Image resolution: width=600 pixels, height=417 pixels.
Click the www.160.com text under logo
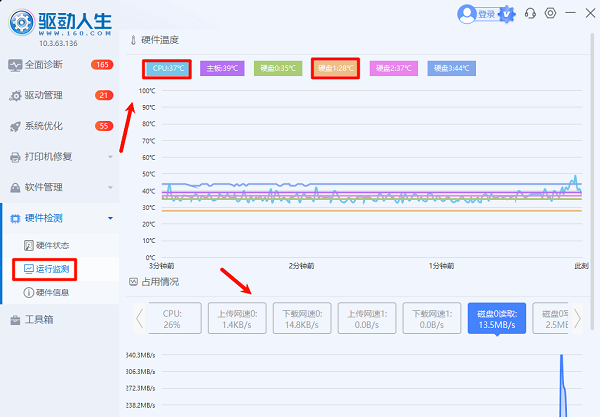click(x=75, y=33)
